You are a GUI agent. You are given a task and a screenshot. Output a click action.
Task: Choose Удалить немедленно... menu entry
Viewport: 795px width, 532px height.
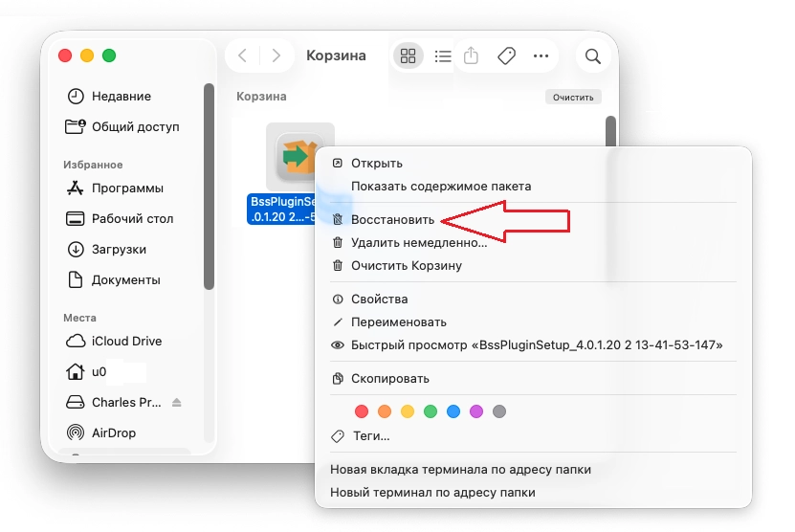(x=418, y=243)
